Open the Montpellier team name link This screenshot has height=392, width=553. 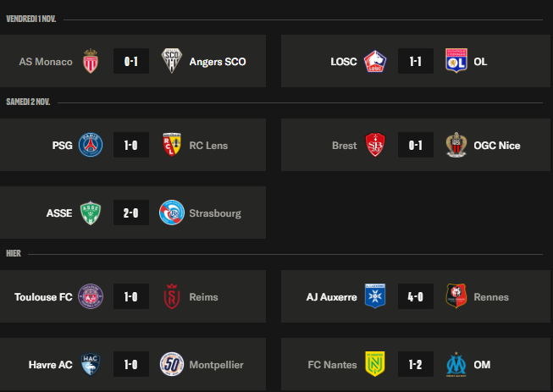tap(216, 365)
